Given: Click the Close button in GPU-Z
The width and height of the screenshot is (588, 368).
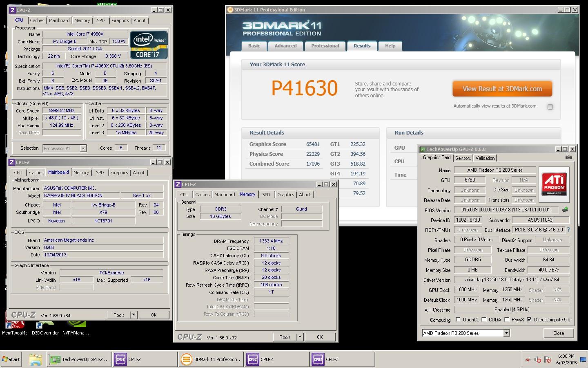Looking at the screenshot, I should pyautogui.click(x=559, y=333).
